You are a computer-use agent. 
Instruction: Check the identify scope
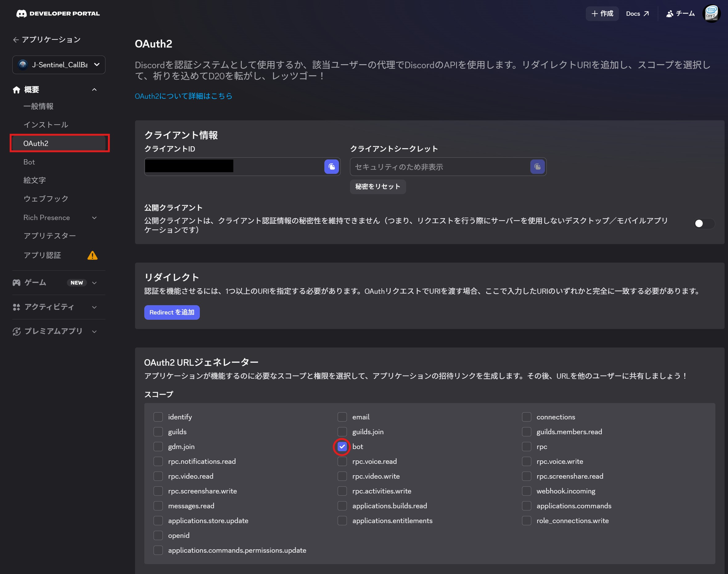tap(158, 417)
